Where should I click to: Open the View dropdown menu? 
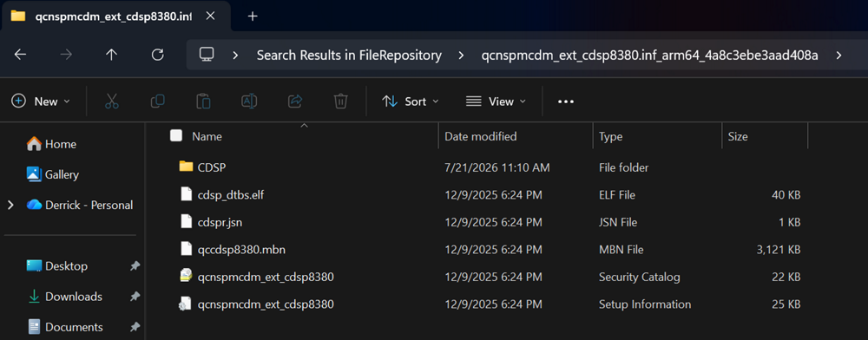click(496, 101)
